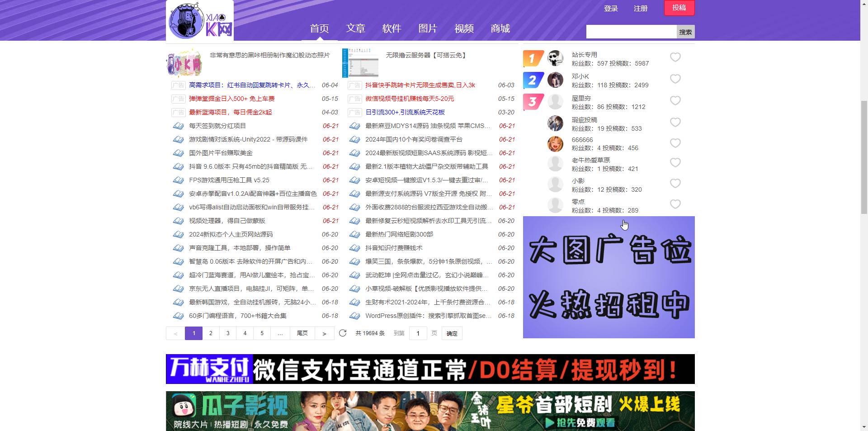
Task: Click book icon beside 抖音知识付费赚钱术
Action: (x=354, y=248)
